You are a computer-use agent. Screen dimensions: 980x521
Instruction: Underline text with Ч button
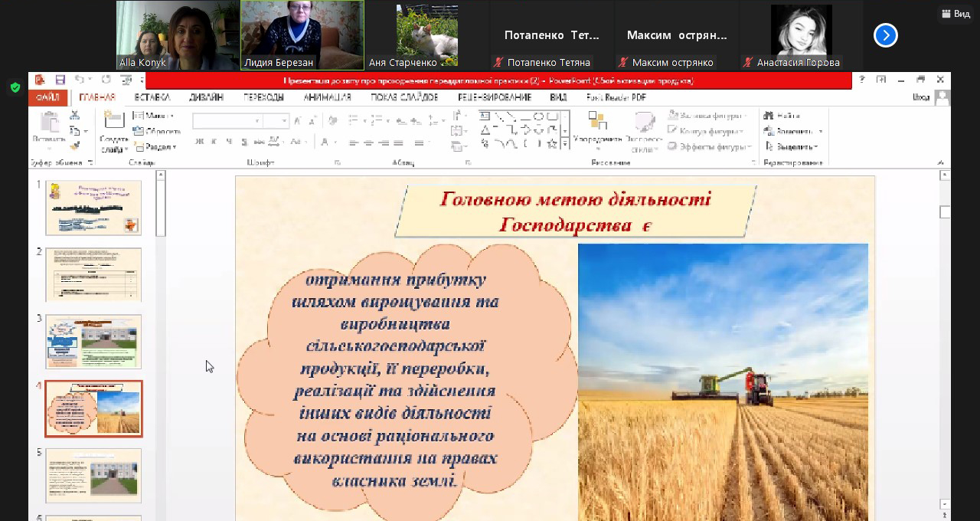[x=229, y=142]
